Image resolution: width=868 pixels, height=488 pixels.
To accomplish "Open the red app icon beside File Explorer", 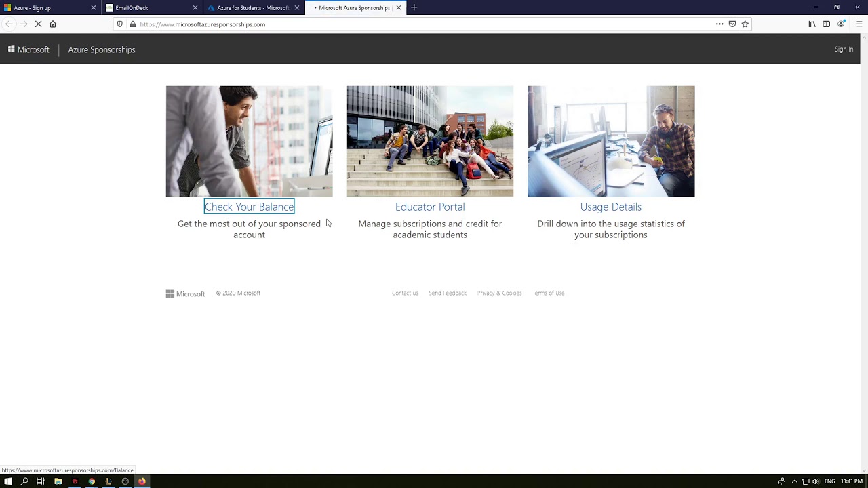I will 75,481.
